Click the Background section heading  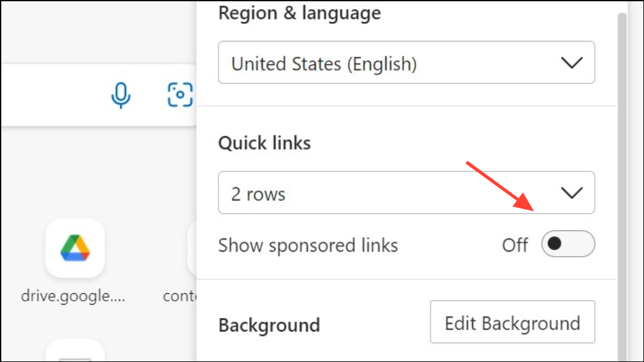(x=269, y=325)
